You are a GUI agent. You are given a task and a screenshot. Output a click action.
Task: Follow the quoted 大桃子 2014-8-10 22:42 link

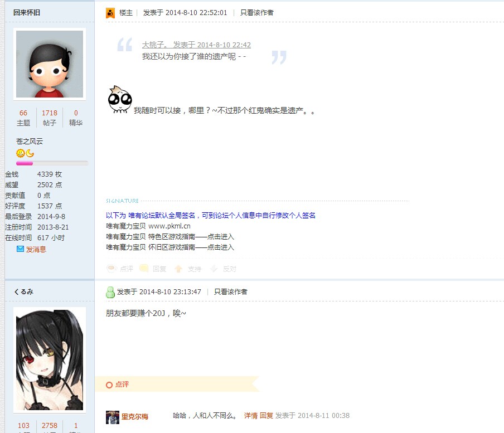(196, 45)
